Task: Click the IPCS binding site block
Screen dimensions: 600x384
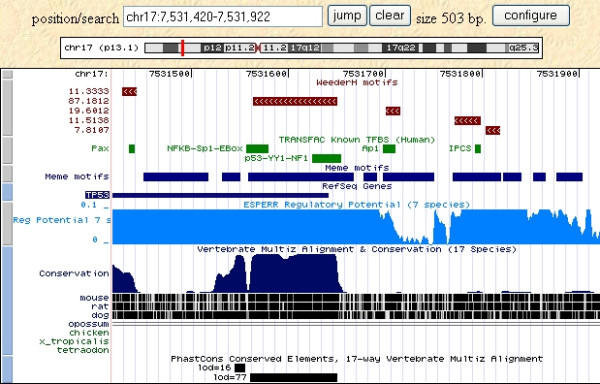Action: coord(478,149)
